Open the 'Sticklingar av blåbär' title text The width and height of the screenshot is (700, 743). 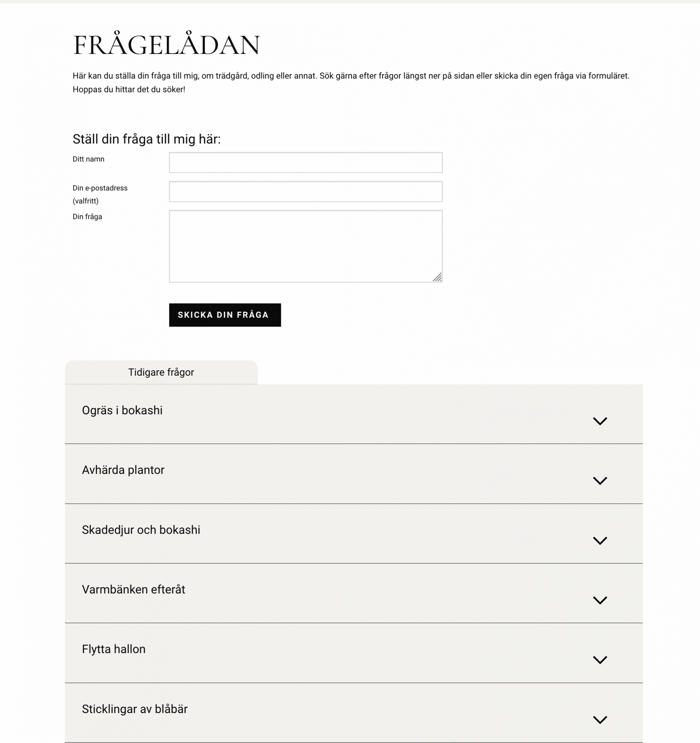click(135, 709)
